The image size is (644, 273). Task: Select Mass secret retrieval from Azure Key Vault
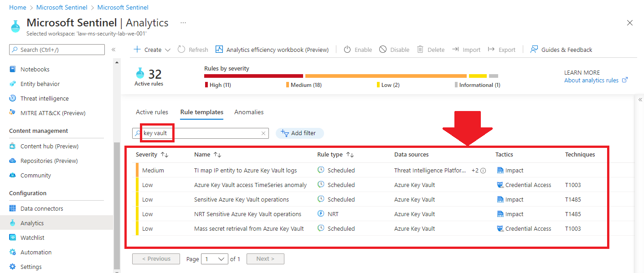pos(249,229)
